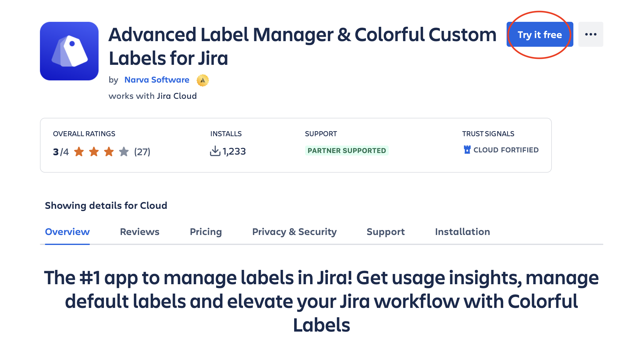Click the Partner Supported badge
This screenshot has height=364, width=642.
pyautogui.click(x=347, y=151)
